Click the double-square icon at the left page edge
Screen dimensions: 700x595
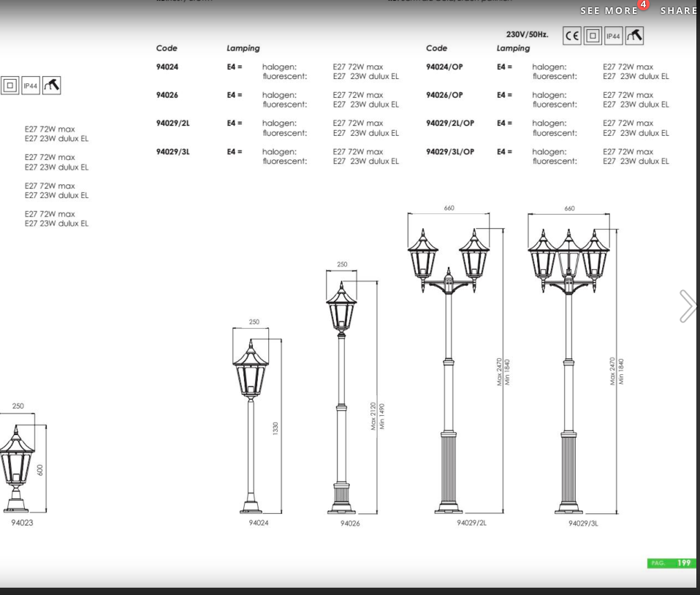(9, 86)
